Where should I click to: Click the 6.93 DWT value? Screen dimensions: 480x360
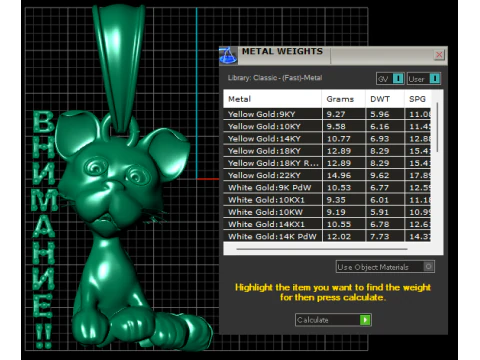pos(380,139)
